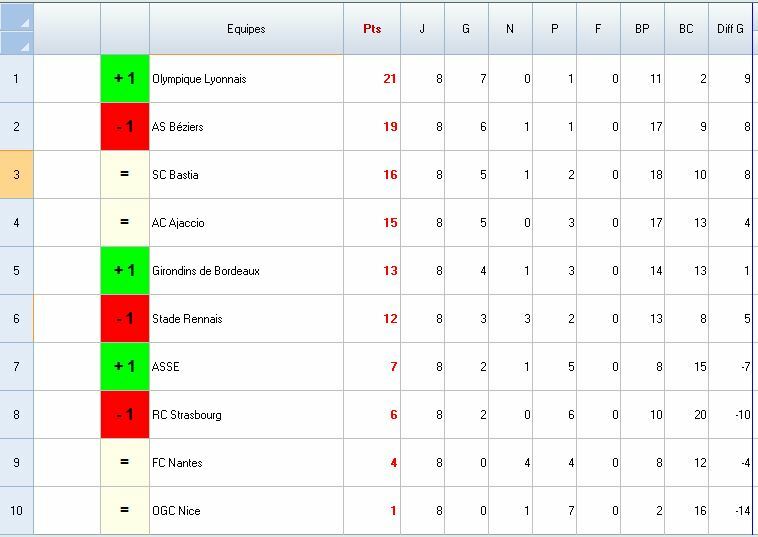Click the upper select-all corner triangle
758x537 pixels.
pos(17,17)
